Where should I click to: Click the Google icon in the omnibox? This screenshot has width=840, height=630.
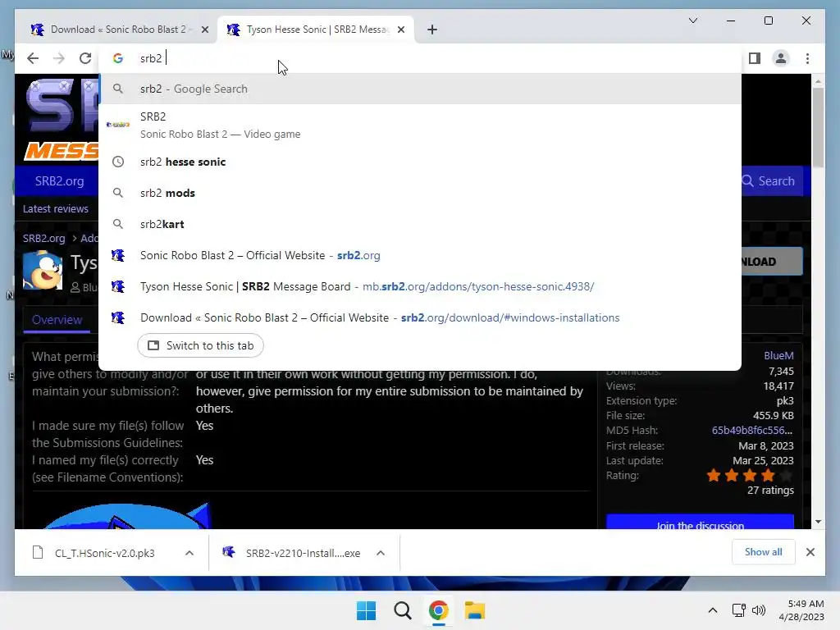pyautogui.click(x=118, y=58)
